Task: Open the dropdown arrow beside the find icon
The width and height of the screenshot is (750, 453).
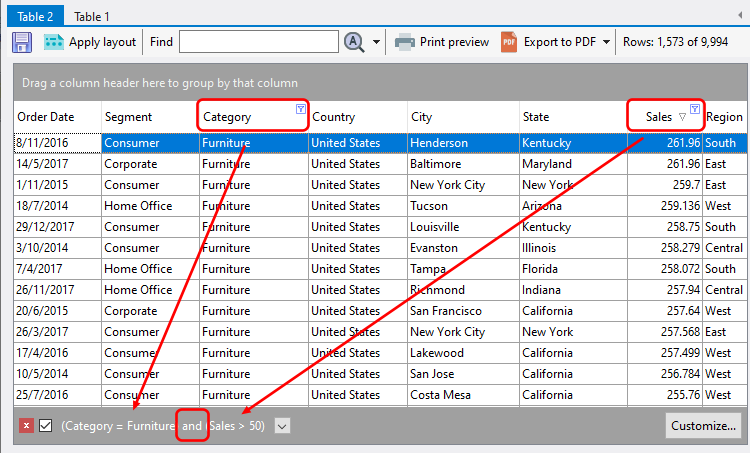Action: click(x=377, y=42)
